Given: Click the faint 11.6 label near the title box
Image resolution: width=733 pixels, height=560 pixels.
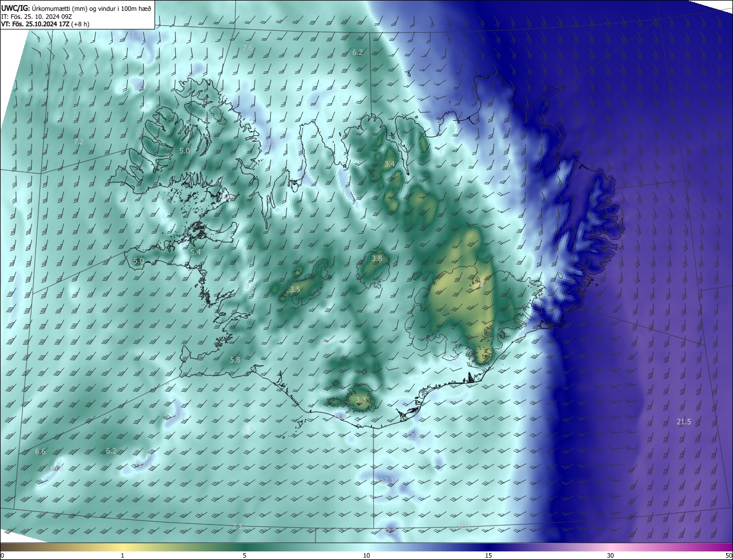Looking at the screenshot, I should click(x=134, y=34).
